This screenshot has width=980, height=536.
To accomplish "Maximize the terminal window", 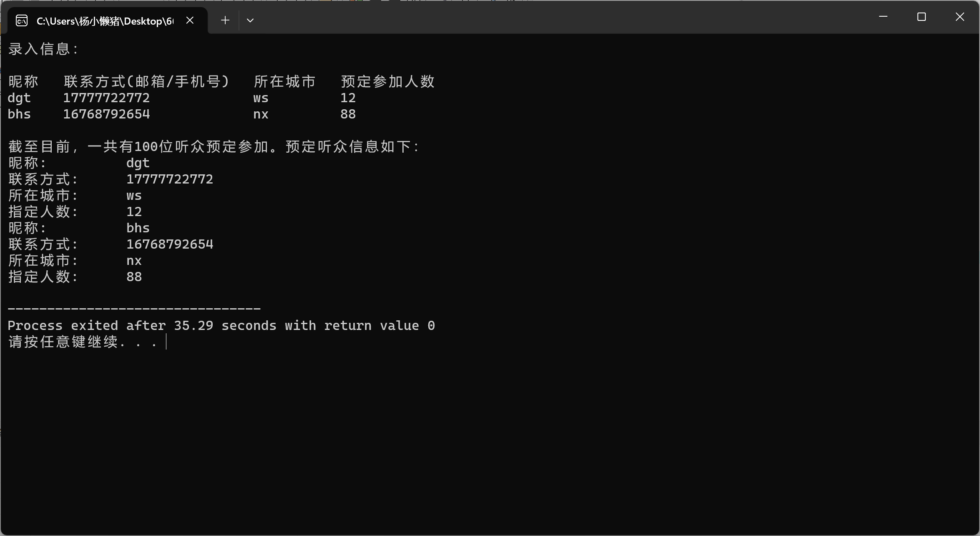I will pos(921,17).
